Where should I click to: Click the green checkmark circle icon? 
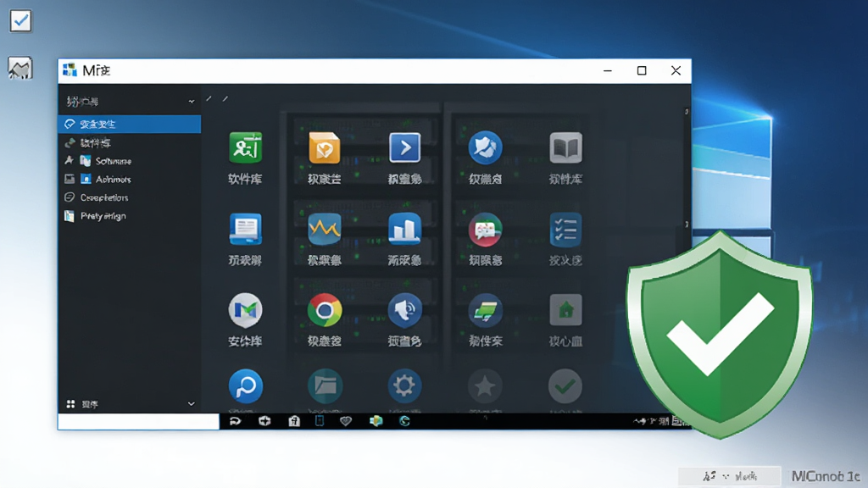point(565,386)
